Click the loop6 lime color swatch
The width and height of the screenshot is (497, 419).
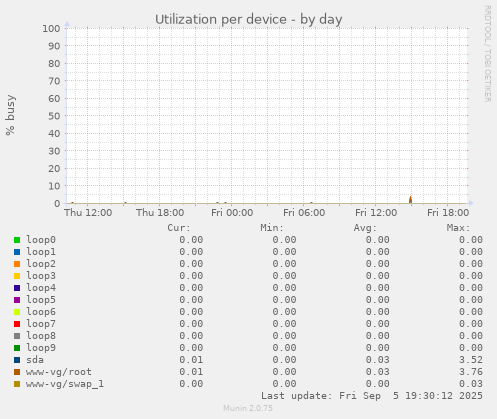tap(17, 312)
